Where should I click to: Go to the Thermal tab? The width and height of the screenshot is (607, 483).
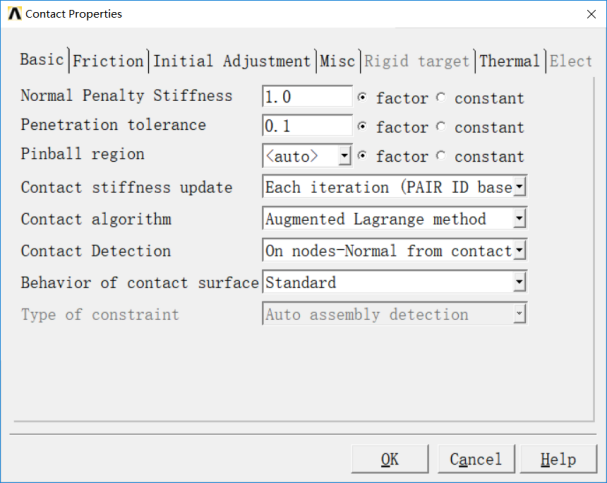pyautogui.click(x=510, y=61)
